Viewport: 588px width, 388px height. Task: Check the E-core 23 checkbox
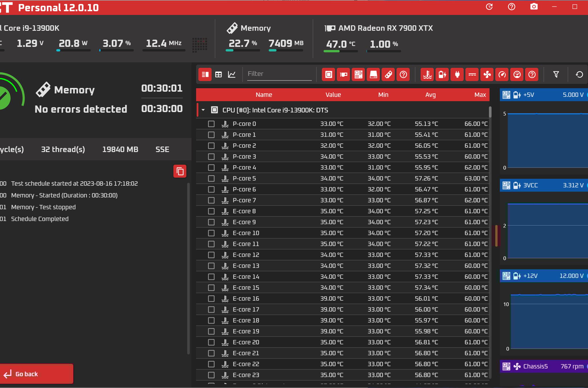pyautogui.click(x=211, y=375)
